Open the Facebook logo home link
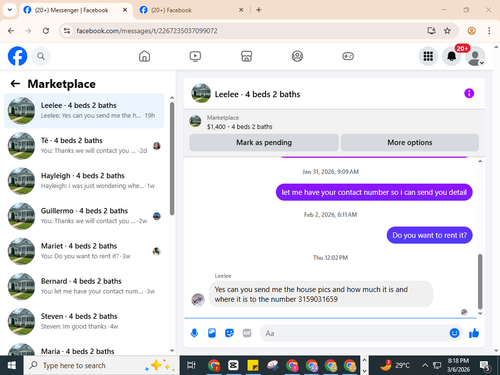The image size is (500, 375). [x=17, y=56]
